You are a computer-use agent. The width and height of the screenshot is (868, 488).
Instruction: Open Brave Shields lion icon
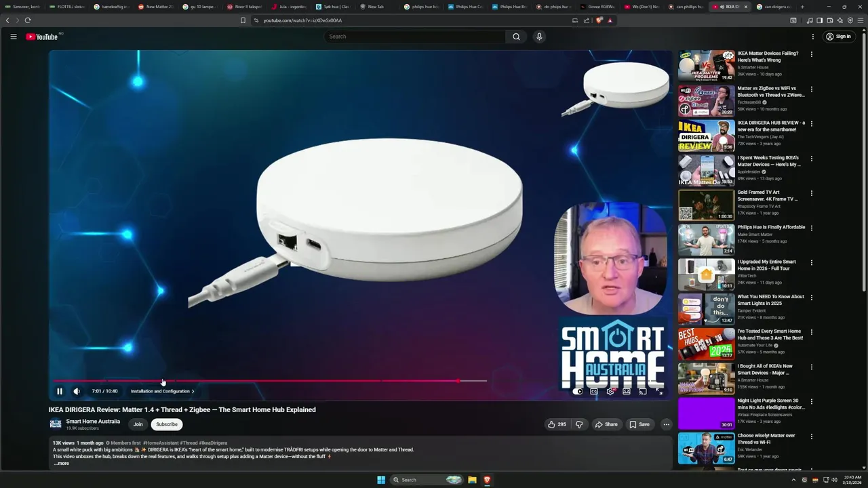[x=599, y=20]
